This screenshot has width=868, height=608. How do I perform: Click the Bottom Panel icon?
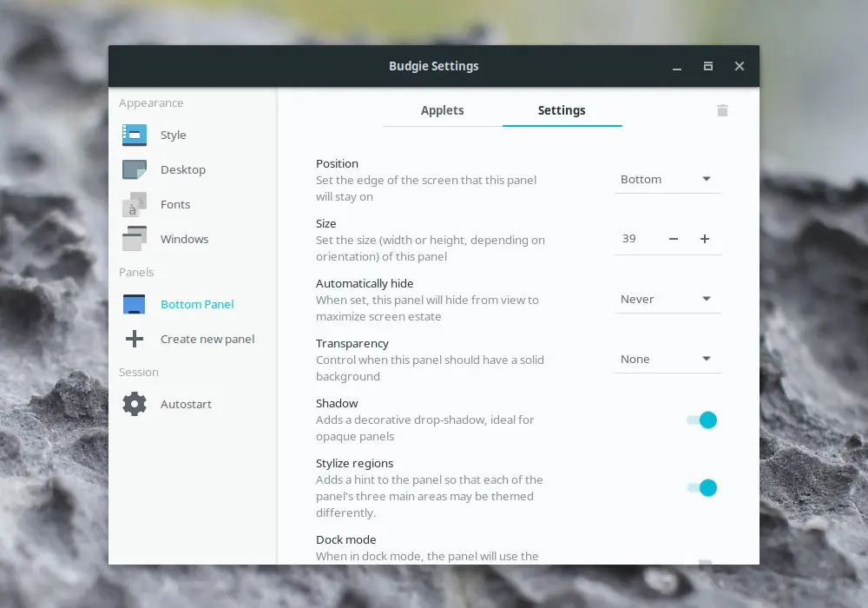[x=134, y=305]
